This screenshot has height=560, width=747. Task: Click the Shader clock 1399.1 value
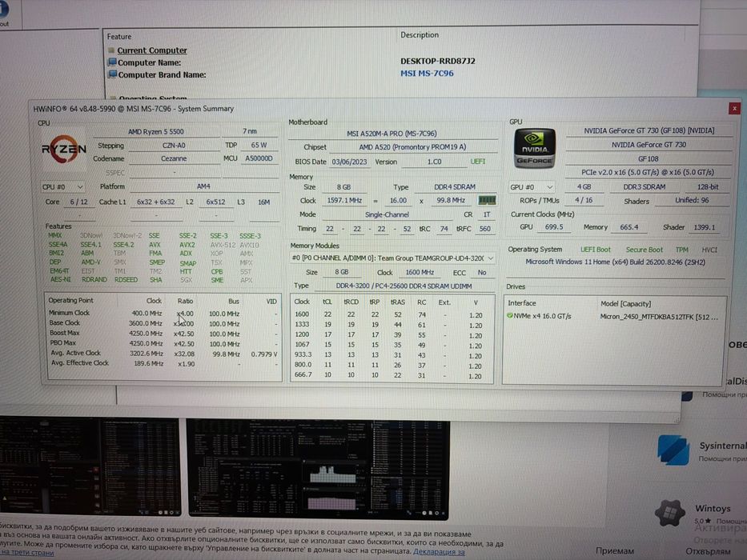coord(704,227)
